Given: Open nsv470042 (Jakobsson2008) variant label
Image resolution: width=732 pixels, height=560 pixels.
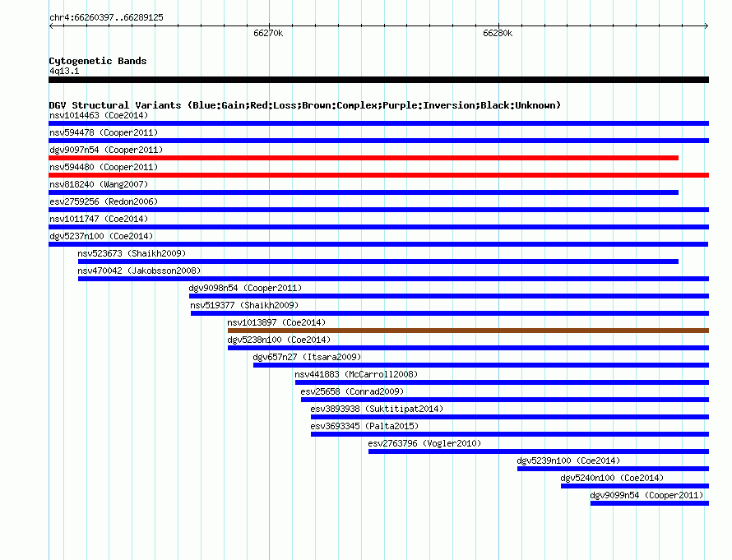Looking at the screenshot, I should tap(139, 271).
